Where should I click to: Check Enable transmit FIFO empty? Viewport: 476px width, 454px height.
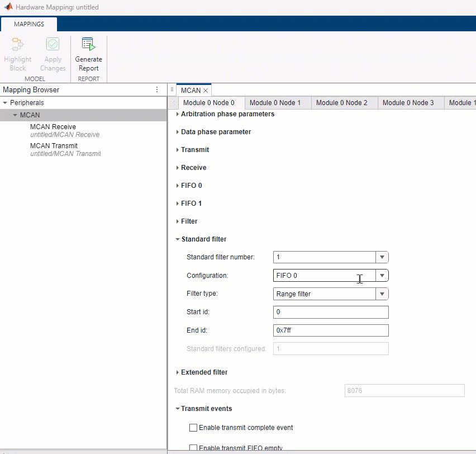pos(193,447)
